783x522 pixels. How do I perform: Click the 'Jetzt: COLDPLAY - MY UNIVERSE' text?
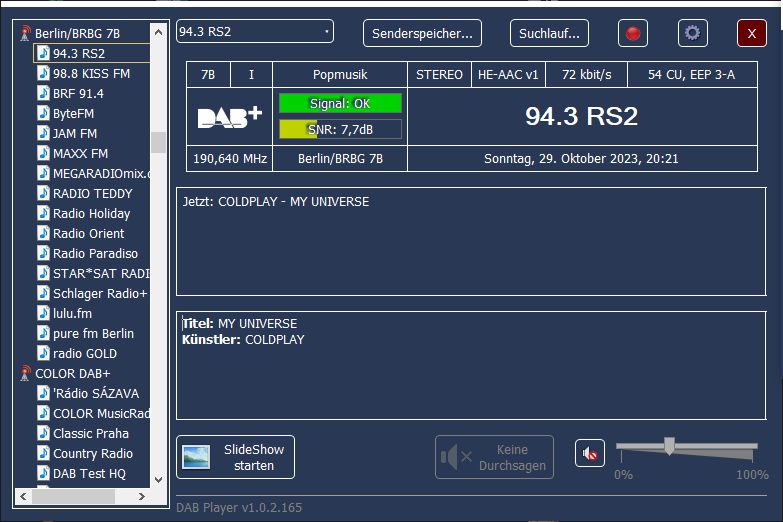pyautogui.click(x=276, y=202)
